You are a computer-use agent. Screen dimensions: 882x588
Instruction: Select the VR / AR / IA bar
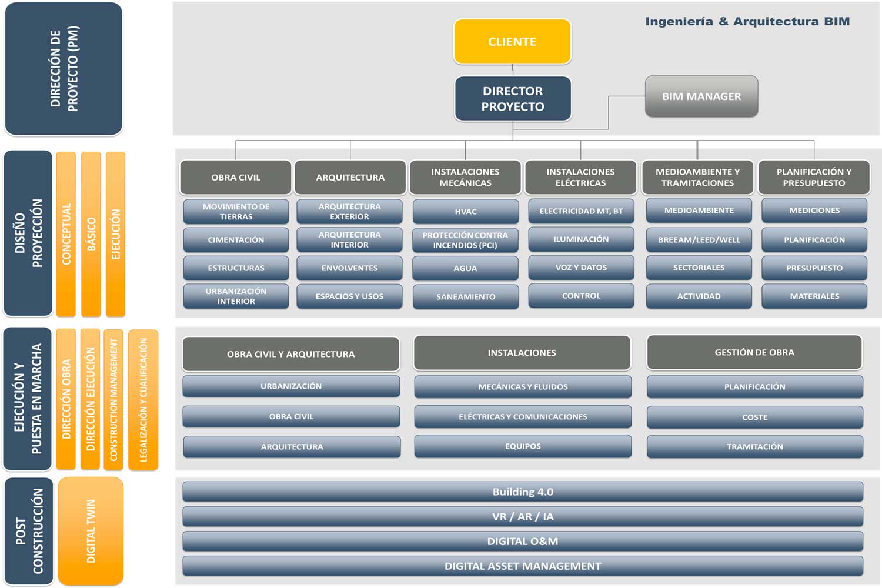click(x=523, y=516)
